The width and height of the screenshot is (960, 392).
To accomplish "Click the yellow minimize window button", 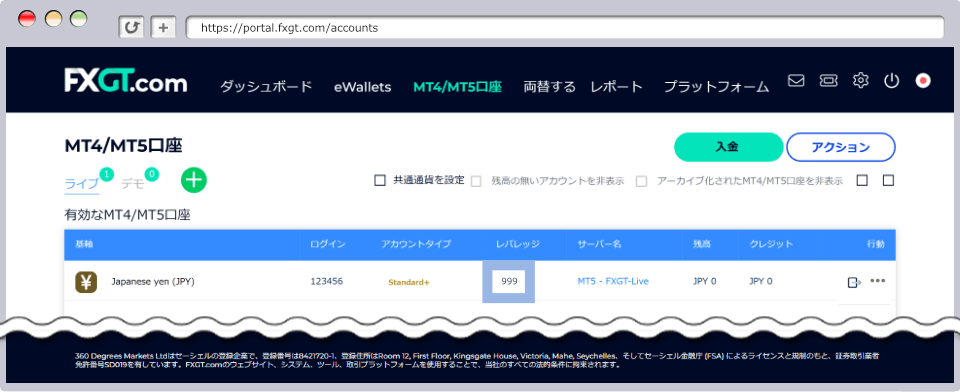I will click(x=53, y=19).
